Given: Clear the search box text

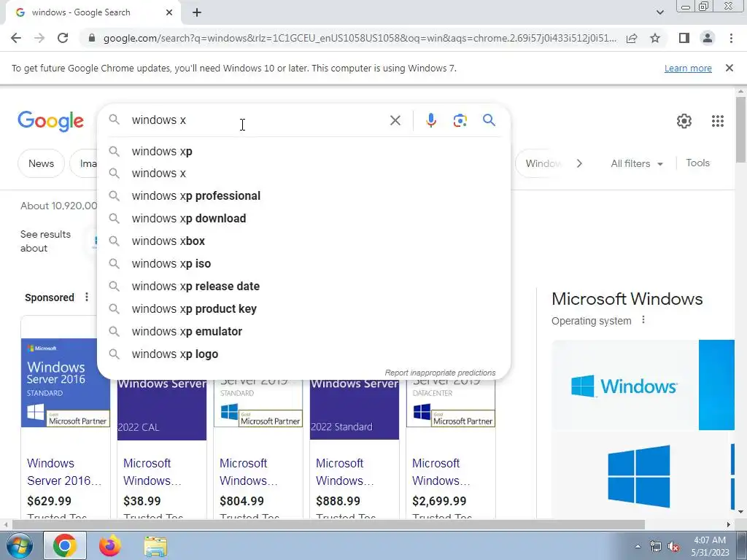Looking at the screenshot, I should coord(395,120).
